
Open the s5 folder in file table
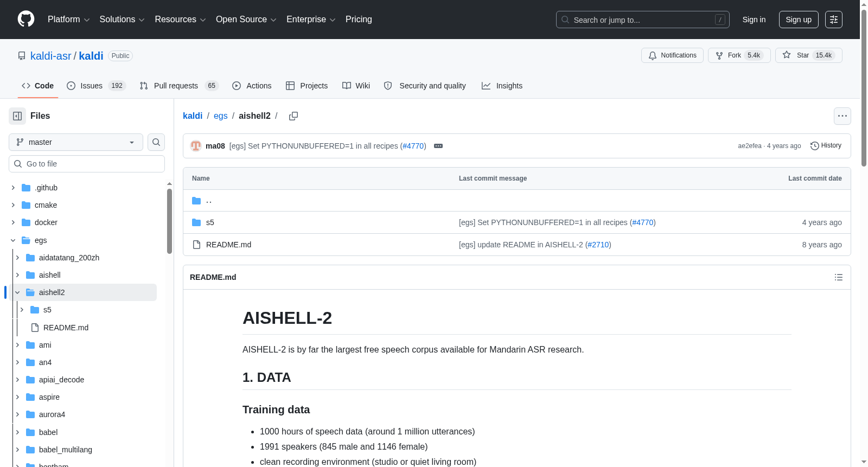210,222
